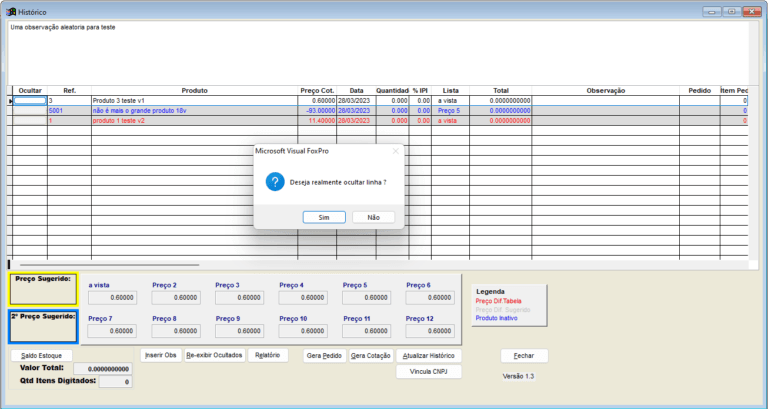The image size is (768, 409).
Task: Click the Preço 3 value field
Action: click(239, 298)
